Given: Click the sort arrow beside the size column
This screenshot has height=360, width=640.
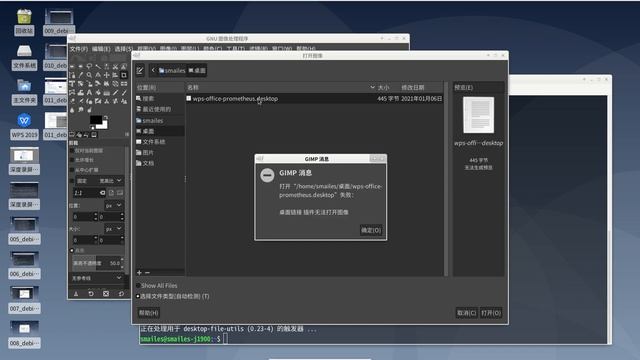Looking at the screenshot, I should [x=372, y=87].
